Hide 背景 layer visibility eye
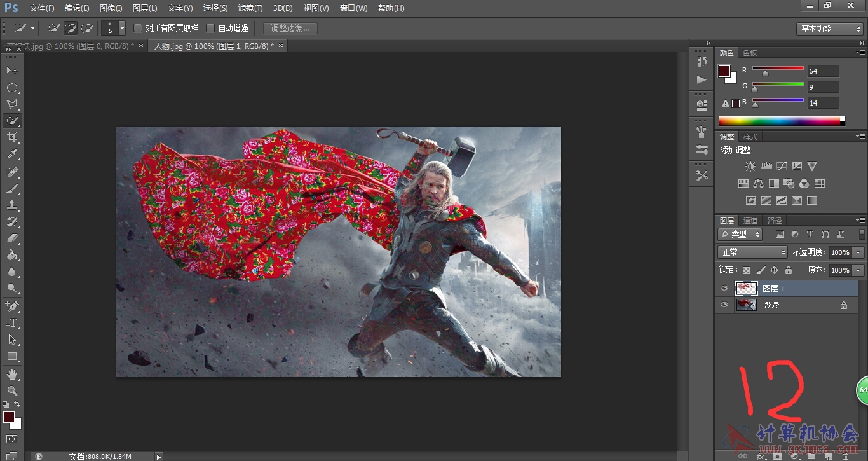 (x=724, y=305)
